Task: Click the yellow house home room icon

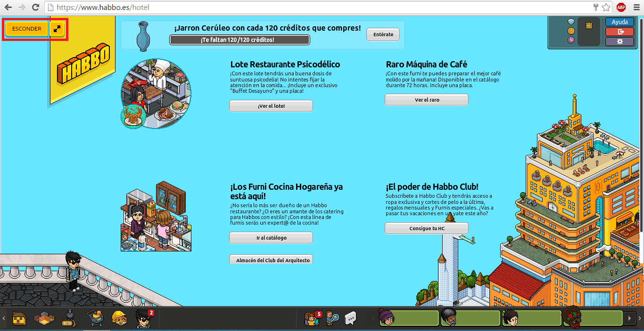Action: 19,319
